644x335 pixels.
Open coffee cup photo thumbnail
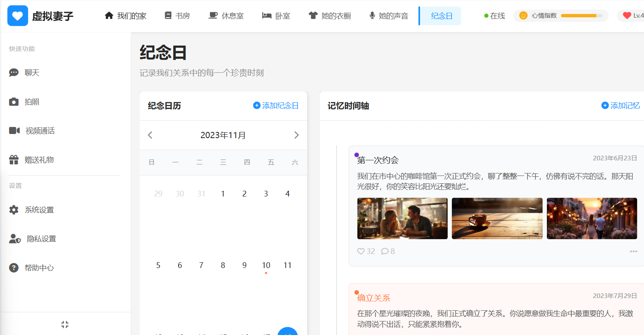click(497, 218)
